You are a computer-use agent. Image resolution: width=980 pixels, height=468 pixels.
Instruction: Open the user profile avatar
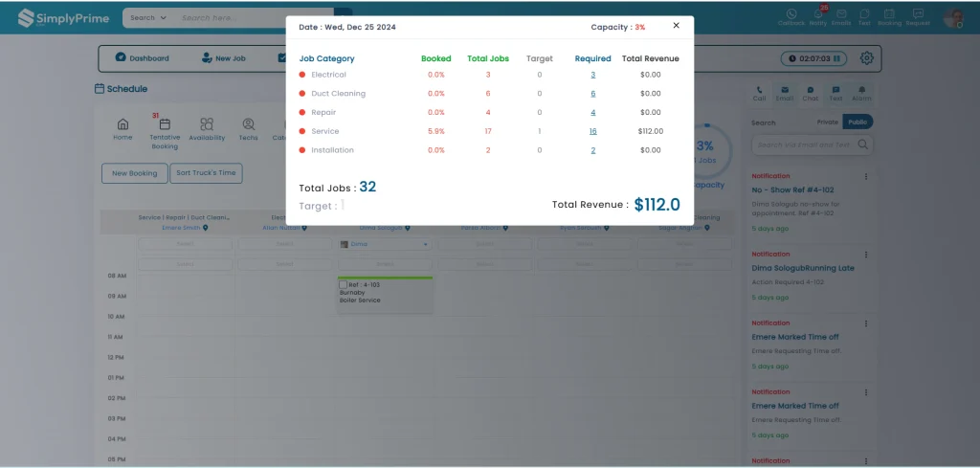point(954,18)
